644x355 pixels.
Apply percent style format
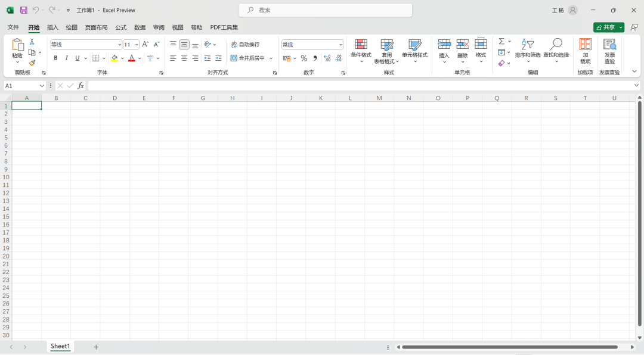coord(304,58)
